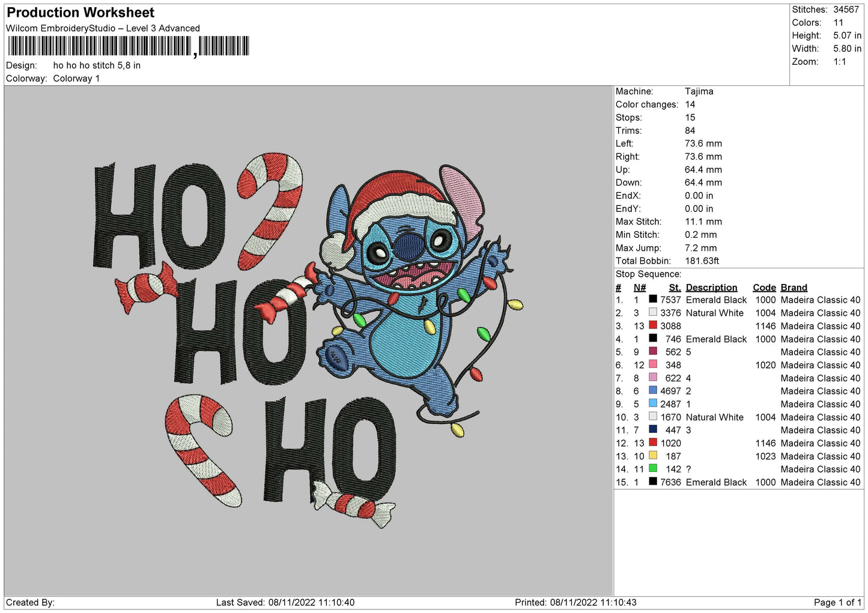Click 'Page 1 of 1' in the footer

pos(837,603)
